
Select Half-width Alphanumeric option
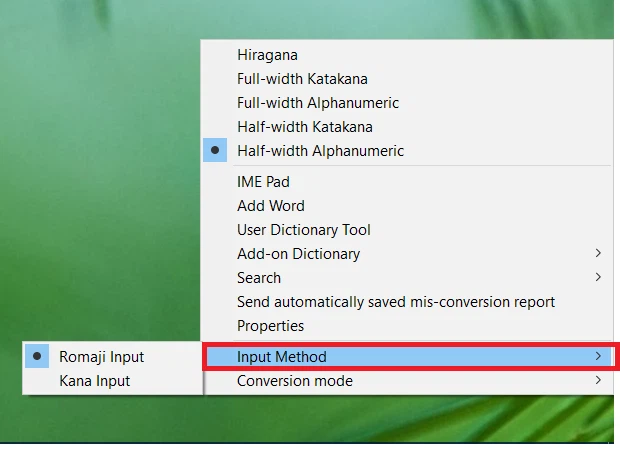320,151
